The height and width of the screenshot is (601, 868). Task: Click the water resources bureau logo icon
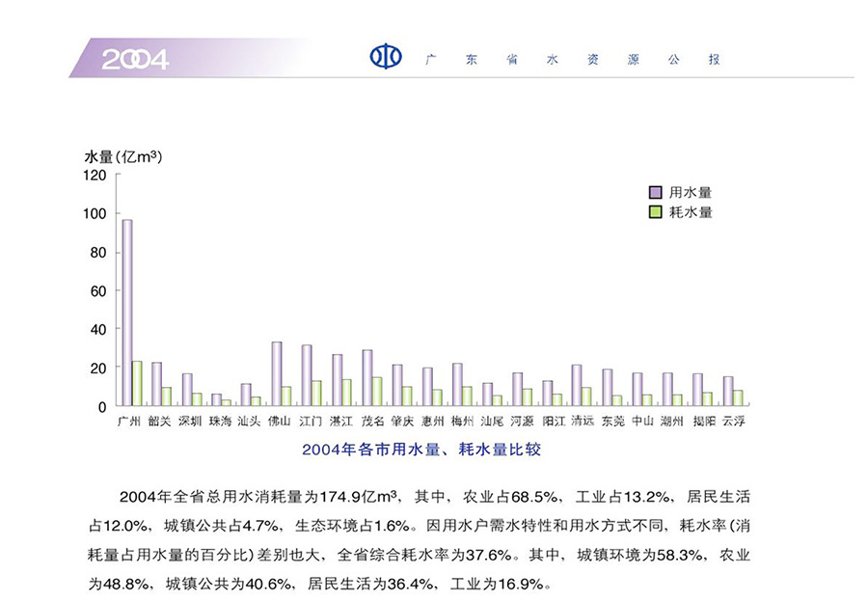[384, 58]
